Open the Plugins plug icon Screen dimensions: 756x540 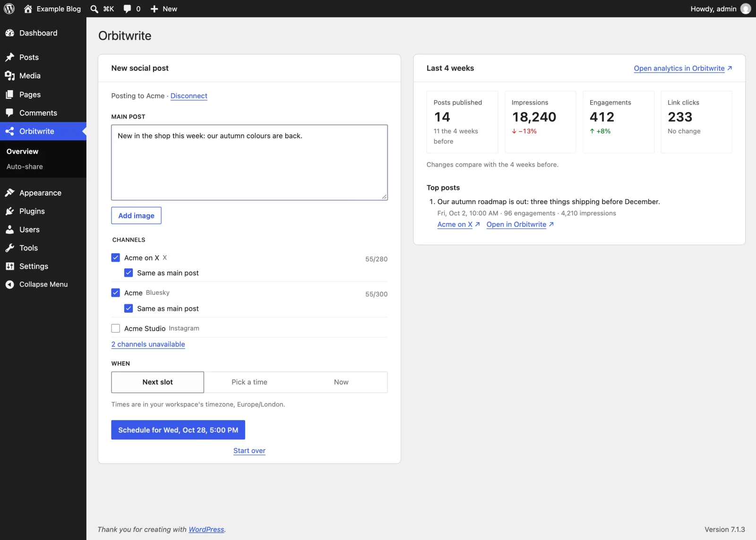point(9,211)
